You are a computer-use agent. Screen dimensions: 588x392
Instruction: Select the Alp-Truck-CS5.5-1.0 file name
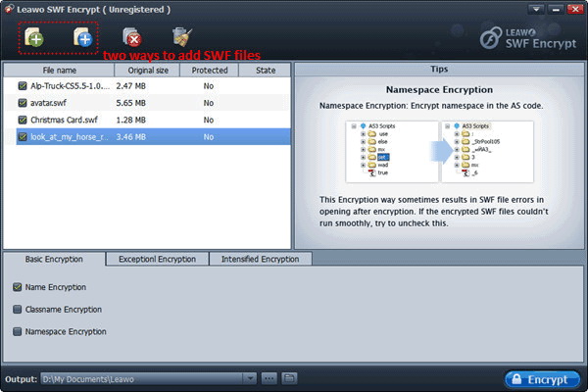tap(71, 86)
